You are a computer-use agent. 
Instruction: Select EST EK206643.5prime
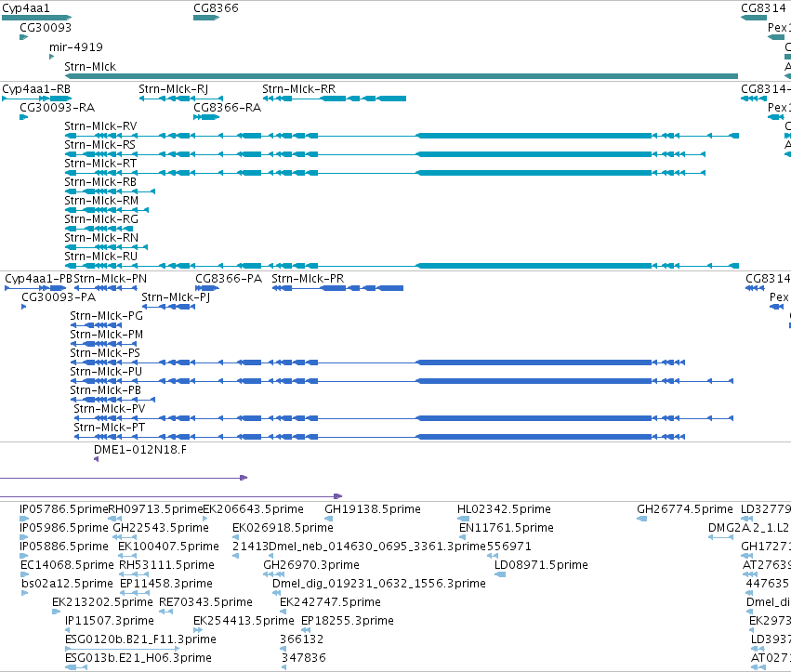pos(204,519)
